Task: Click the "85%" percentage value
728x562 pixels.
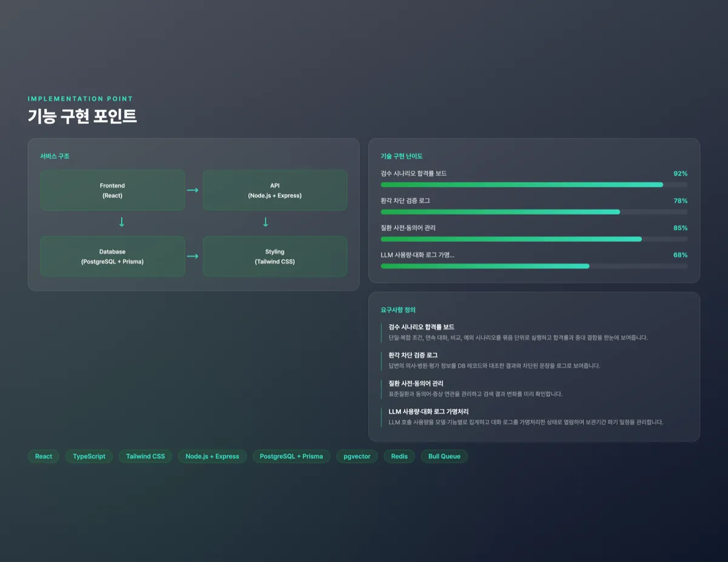Action: click(x=680, y=228)
